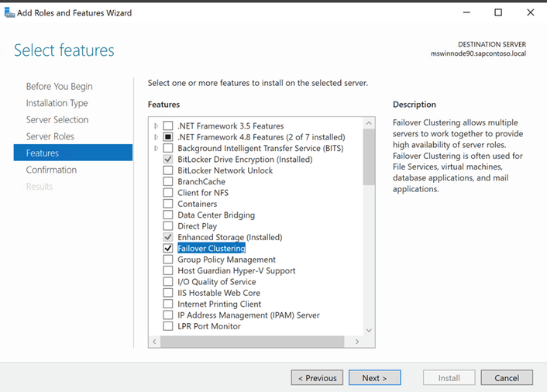Click the Enhanced Storage installed checkbox
547x392 pixels.
pyautogui.click(x=168, y=237)
